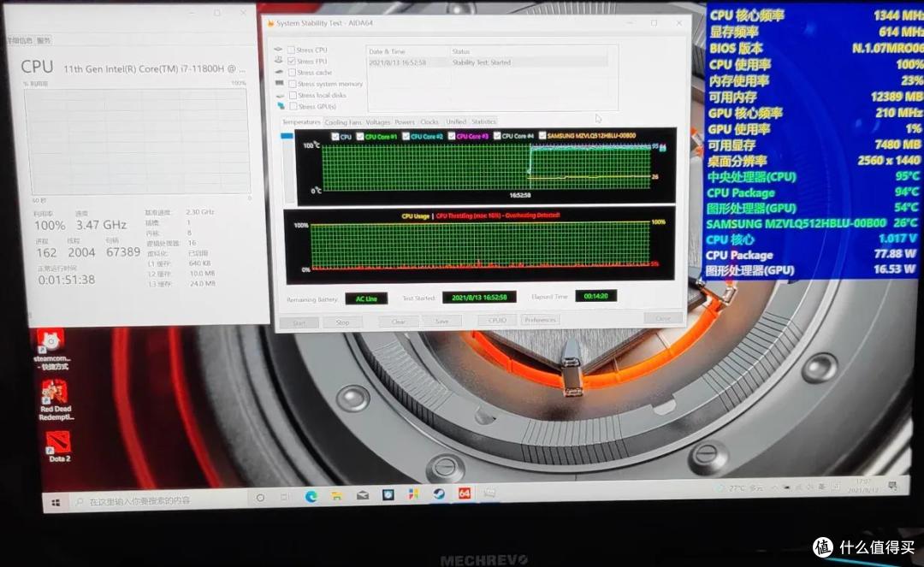Switch to the Statistics tab

pyautogui.click(x=483, y=121)
